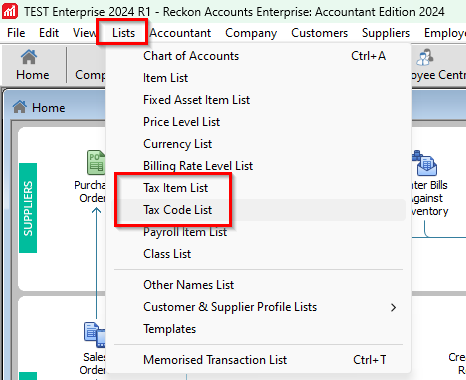466x380 pixels.
Task: Click the house icon in the Home window title
Action: pyautogui.click(x=20, y=107)
